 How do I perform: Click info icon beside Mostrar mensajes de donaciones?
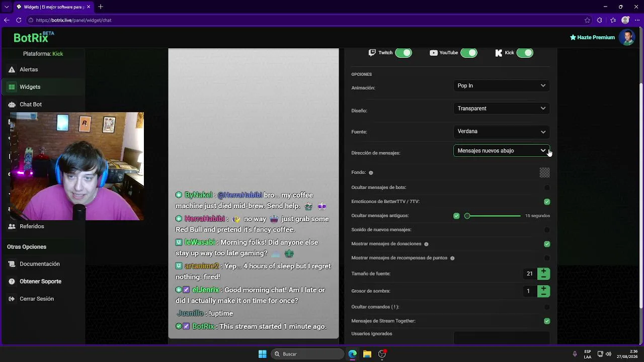426,244
